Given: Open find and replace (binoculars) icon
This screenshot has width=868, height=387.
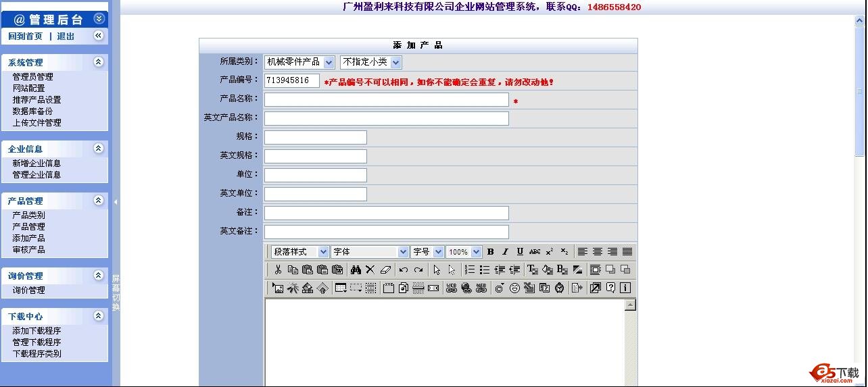Looking at the screenshot, I should (x=355, y=269).
